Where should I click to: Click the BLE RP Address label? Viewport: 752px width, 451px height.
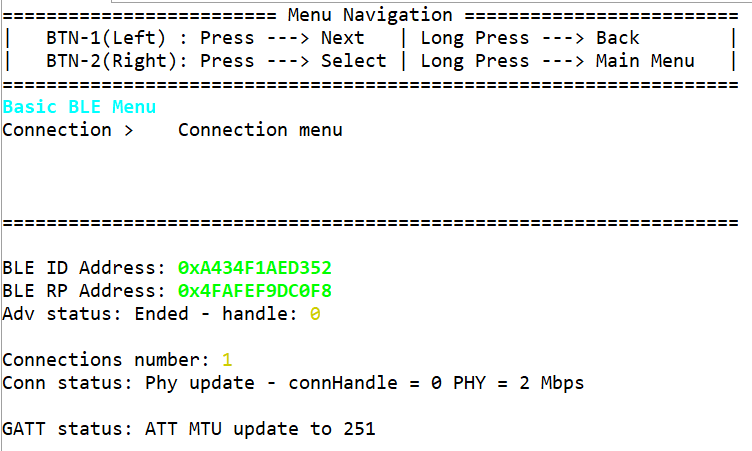point(84,291)
